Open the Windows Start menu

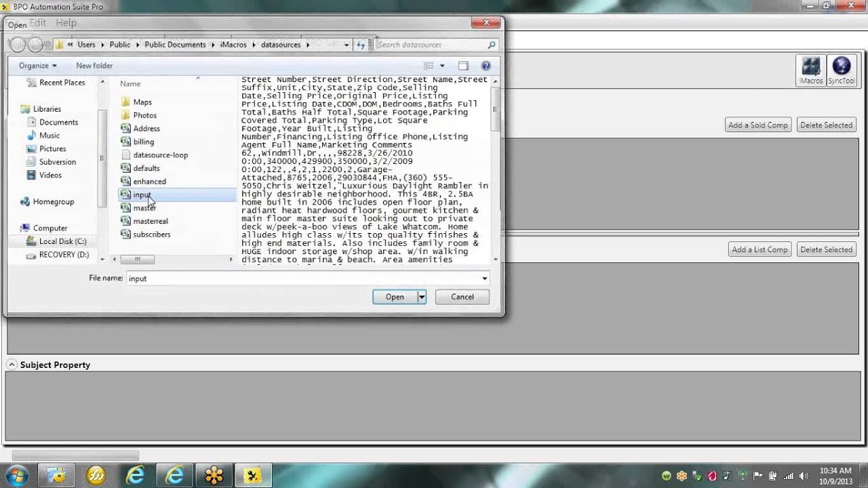pyautogui.click(x=16, y=475)
